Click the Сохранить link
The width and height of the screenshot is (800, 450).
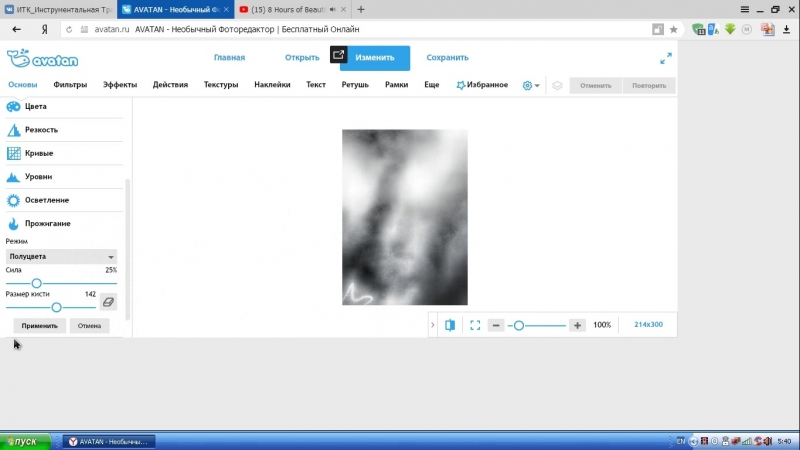click(x=447, y=58)
